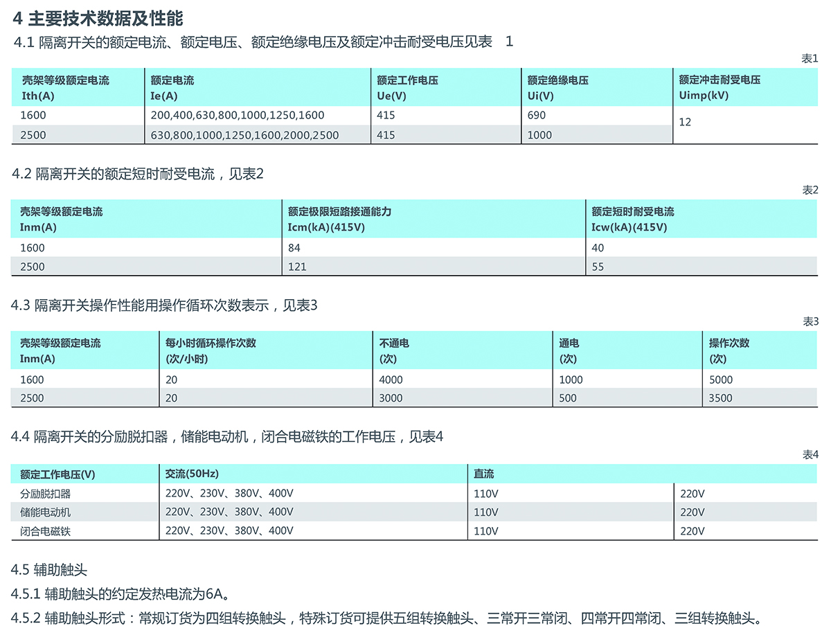Select the 4.5 辅助触头 subsection heading
Viewport: 831px width, 644px height.
pyautogui.click(x=49, y=570)
